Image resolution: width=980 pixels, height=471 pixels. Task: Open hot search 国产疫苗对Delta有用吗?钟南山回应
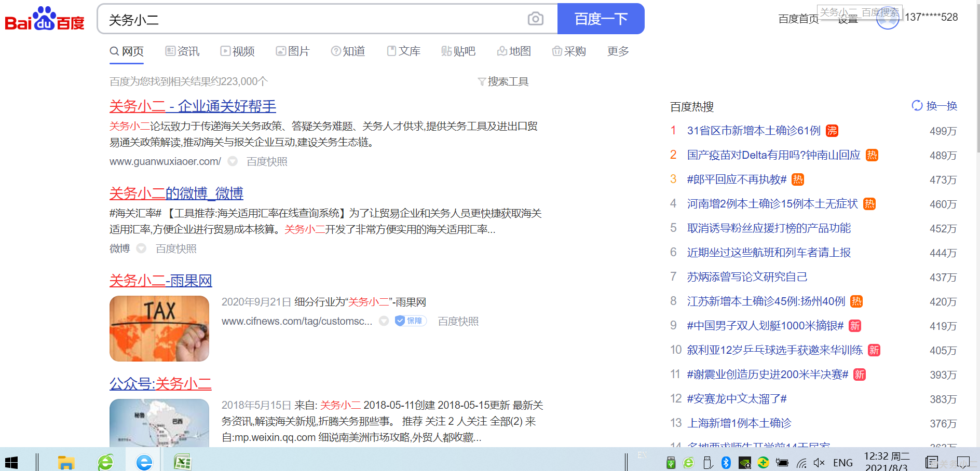(x=774, y=155)
